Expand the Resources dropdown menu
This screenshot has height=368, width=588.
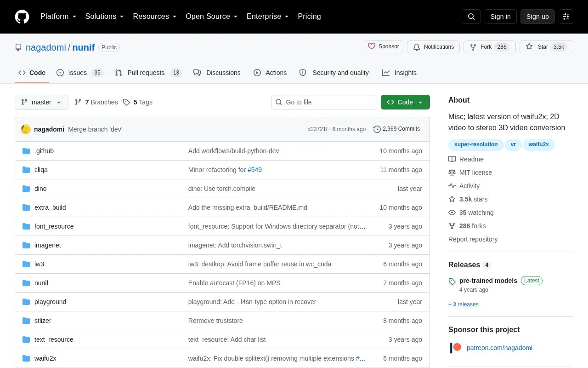coord(155,17)
